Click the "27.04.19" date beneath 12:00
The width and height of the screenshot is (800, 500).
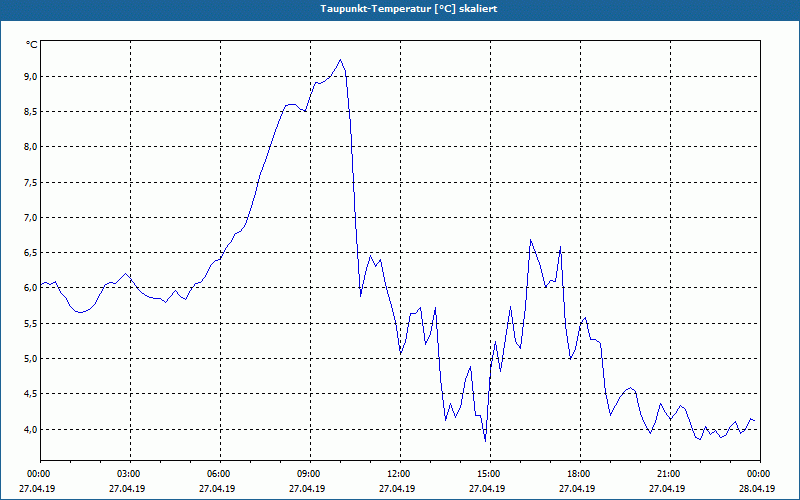[x=397, y=488]
